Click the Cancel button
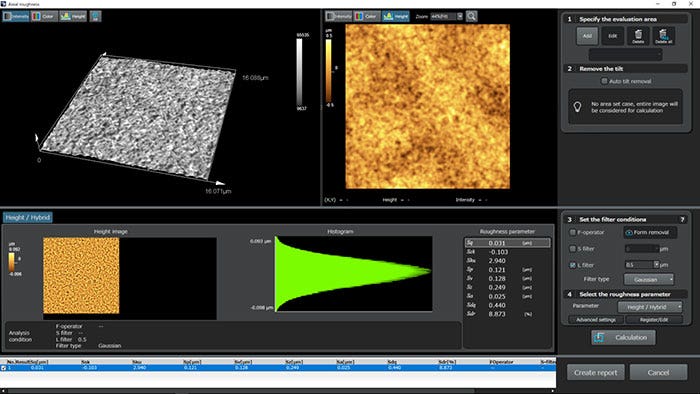This screenshot has width=700, height=394. pos(658,373)
